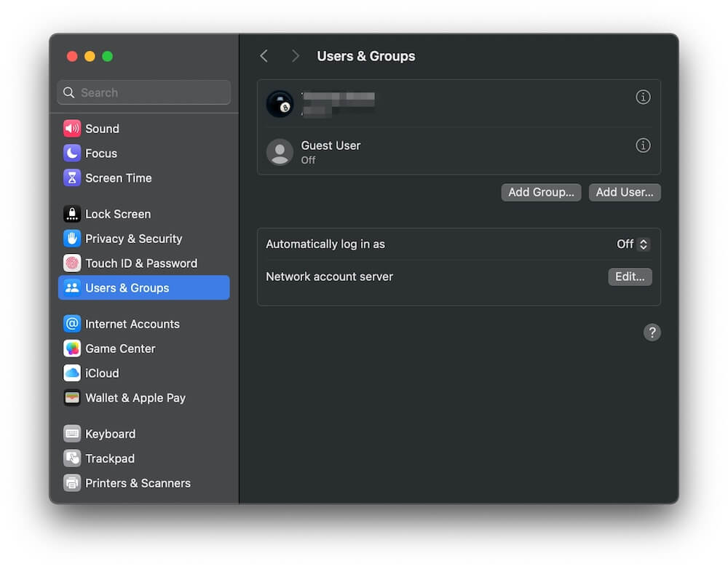The width and height of the screenshot is (728, 569).
Task: Close the System Settings window
Action: [x=72, y=56]
